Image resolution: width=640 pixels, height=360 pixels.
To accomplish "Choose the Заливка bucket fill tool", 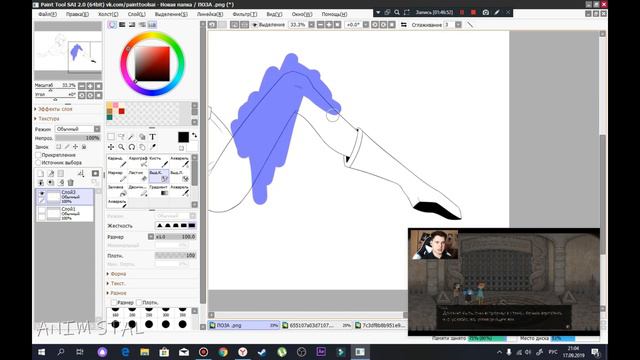I will (x=117, y=190).
